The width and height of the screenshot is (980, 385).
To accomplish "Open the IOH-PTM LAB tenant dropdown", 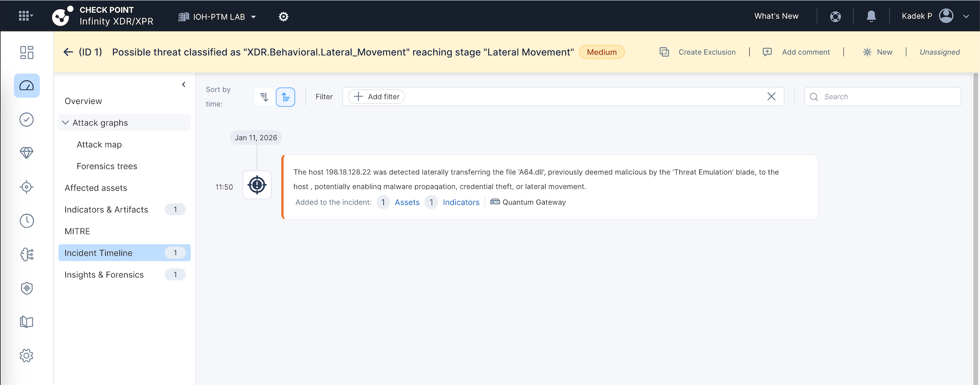I will (217, 17).
